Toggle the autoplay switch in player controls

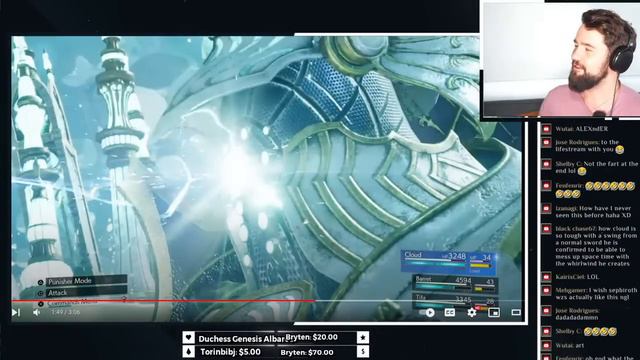coord(427,313)
